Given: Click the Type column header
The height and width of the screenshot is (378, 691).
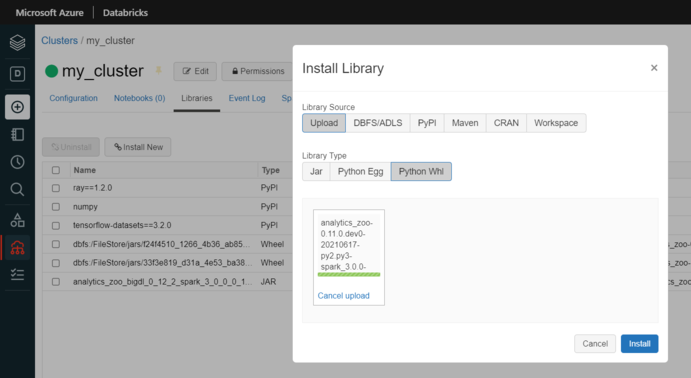Looking at the screenshot, I should pos(271,170).
